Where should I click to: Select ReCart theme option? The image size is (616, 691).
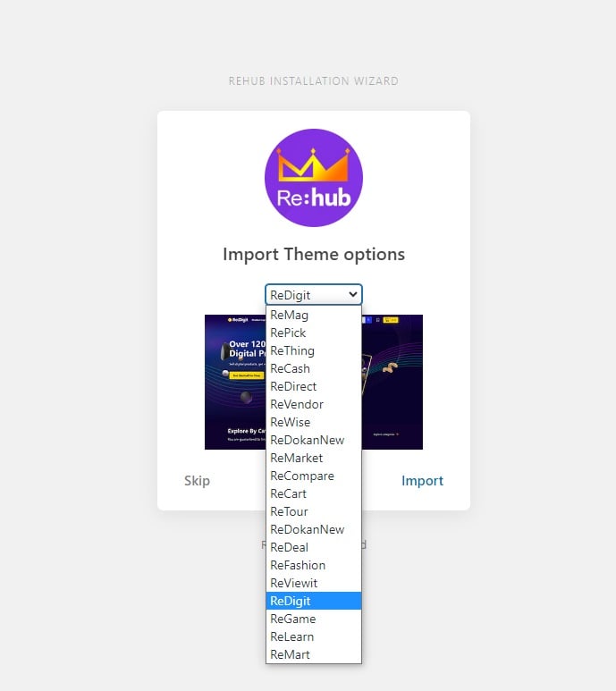(313, 493)
